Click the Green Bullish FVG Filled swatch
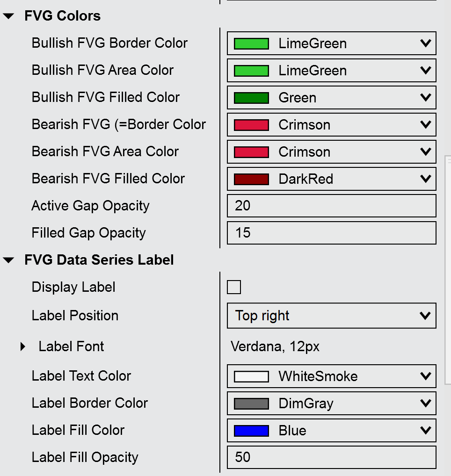 click(x=251, y=98)
